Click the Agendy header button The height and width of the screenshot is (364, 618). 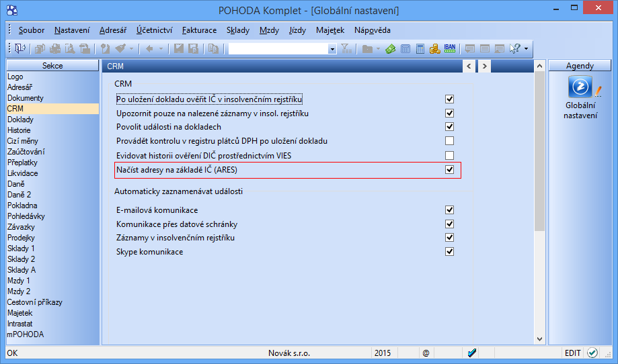point(580,65)
